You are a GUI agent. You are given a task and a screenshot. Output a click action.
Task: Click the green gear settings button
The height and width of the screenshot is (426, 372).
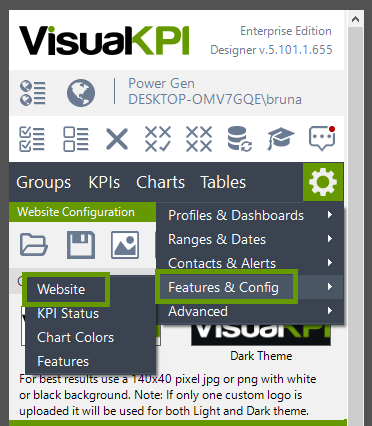point(323,182)
